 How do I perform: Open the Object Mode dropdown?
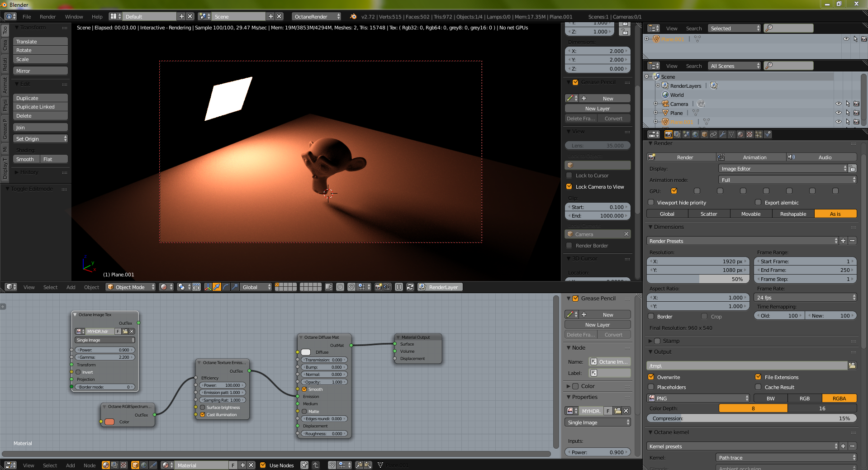point(131,287)
